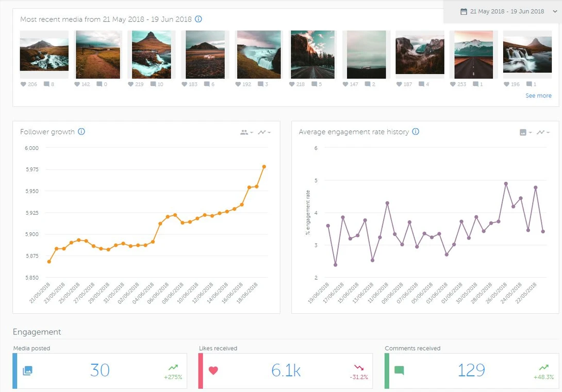
Task: Click info icon beside Most recent media heading
Action: [x=198, y=19]
